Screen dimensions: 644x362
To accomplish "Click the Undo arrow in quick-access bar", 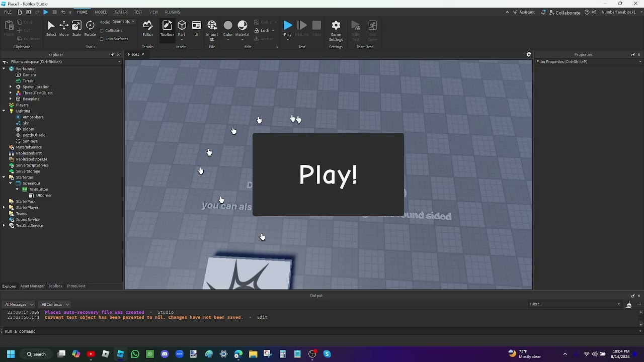I will coord(63,12).
